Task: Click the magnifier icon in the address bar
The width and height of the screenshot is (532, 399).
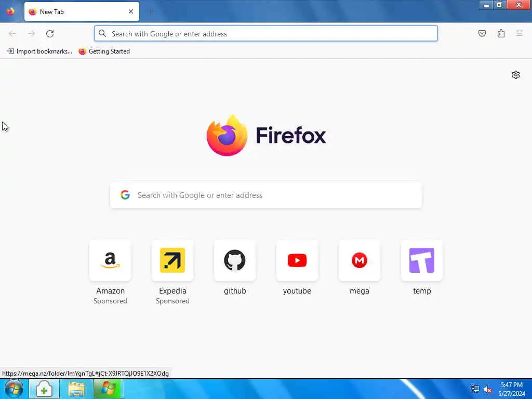Action: tap(102, 34)
